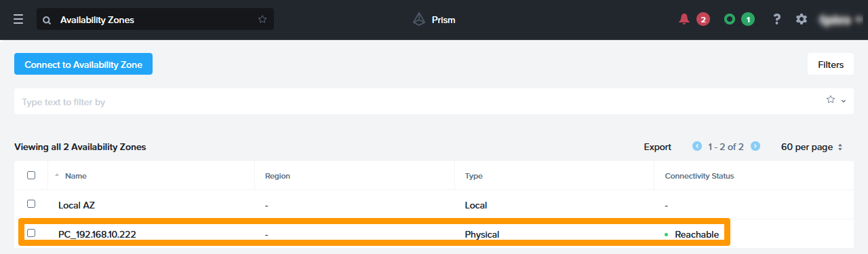
Task: Click the Prism logo icon
Action: coord(419,20)
